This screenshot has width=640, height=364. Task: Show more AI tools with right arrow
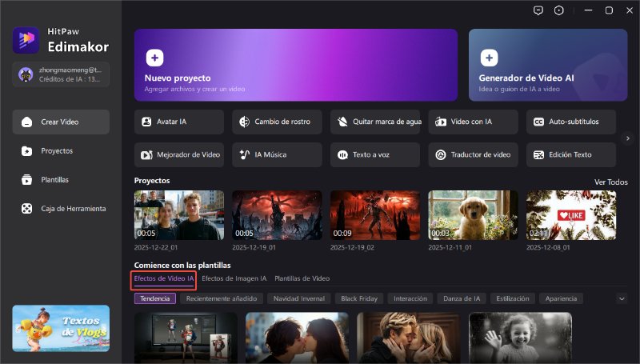click(628, 138)
